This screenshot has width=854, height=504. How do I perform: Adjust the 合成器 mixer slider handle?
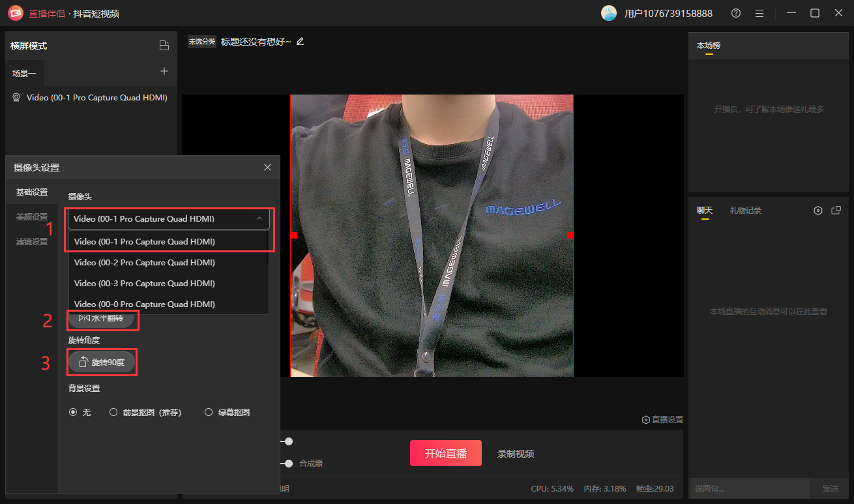point(289,464)
